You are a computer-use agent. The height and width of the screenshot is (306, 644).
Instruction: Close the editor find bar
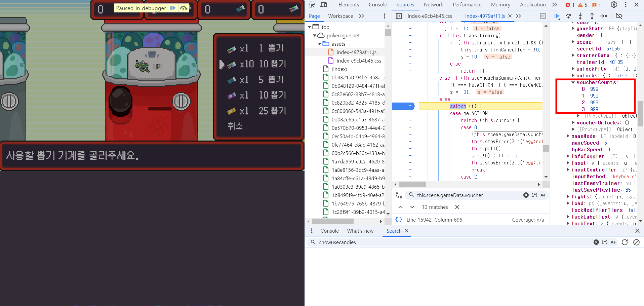[457, 207]
